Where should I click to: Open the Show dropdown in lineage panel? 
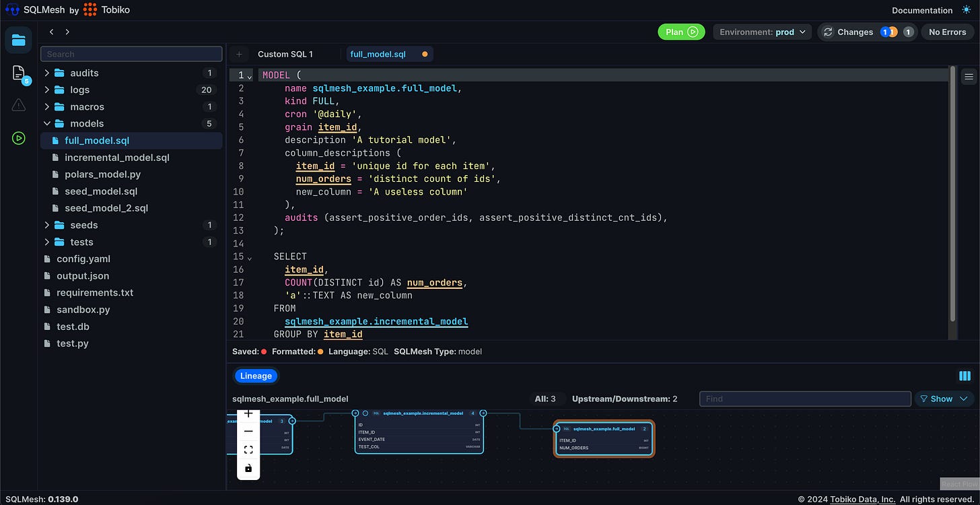[x=944, y=399]
